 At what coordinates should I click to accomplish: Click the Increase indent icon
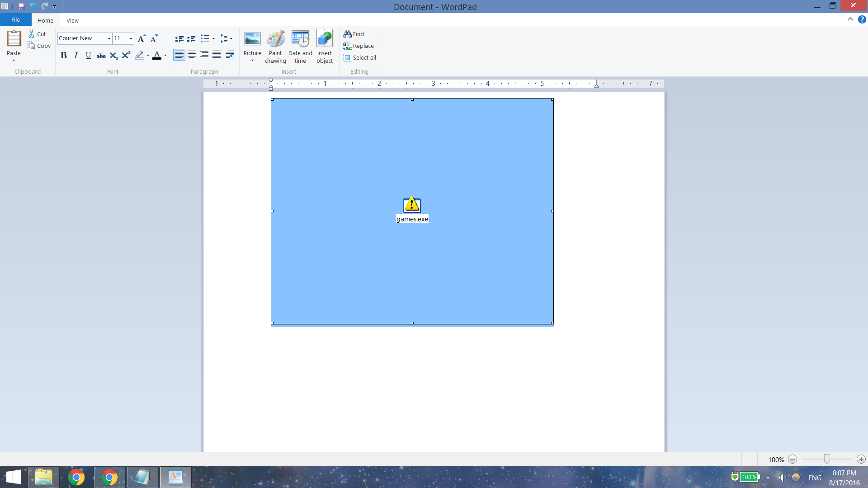(x=192, y=38)
